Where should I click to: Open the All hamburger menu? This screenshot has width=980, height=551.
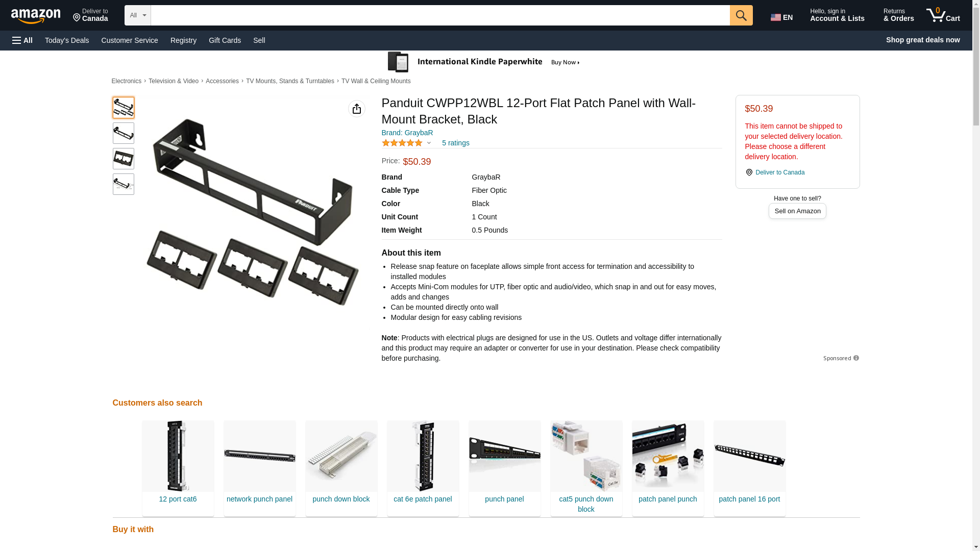[x=22, y=40]
